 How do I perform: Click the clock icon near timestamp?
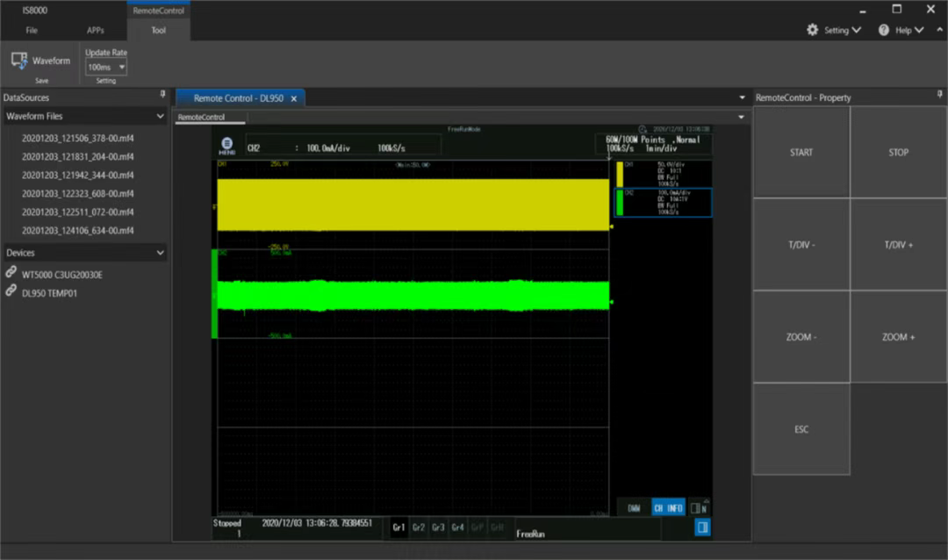643,129
